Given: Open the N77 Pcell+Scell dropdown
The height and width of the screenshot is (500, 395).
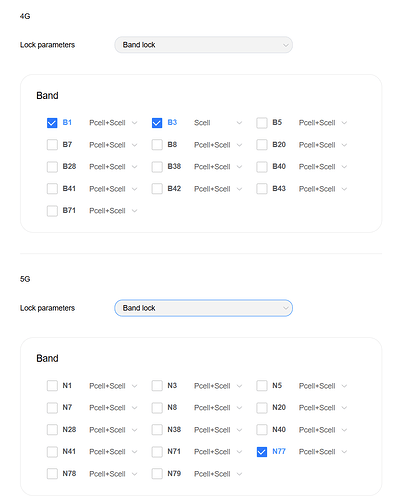Looking at the screenshot, I should coord(323,452).
